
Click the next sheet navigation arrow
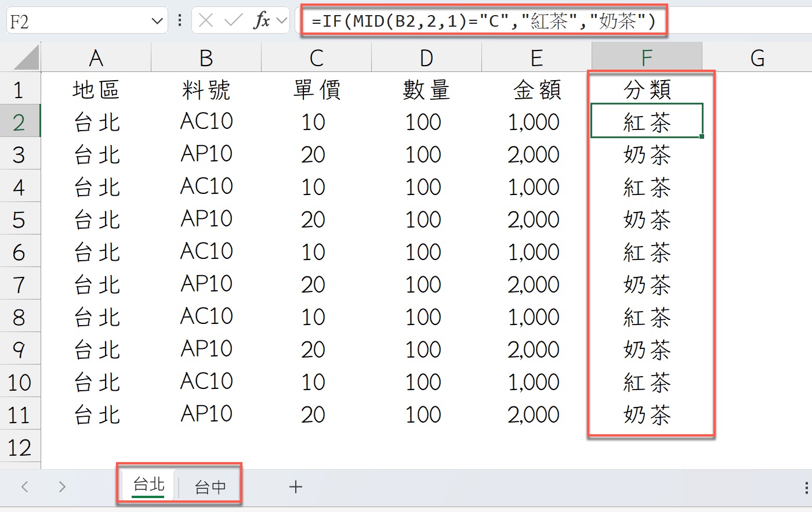point(61,487)
